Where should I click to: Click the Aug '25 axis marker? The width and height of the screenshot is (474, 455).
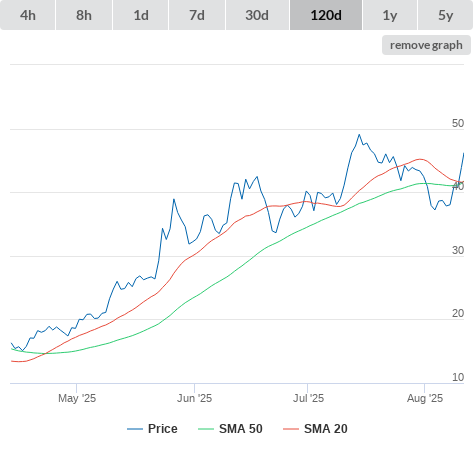tap(425, 398)
